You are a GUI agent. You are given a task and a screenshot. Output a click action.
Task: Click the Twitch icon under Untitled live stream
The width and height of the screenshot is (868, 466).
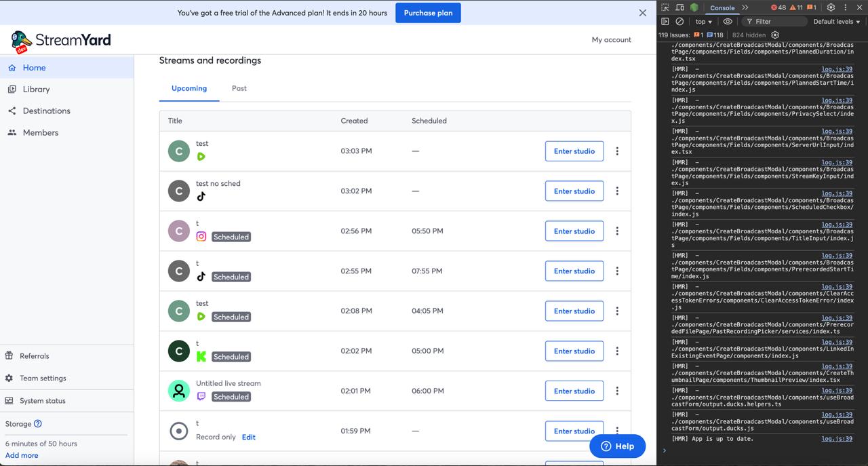tap(201, 396)
